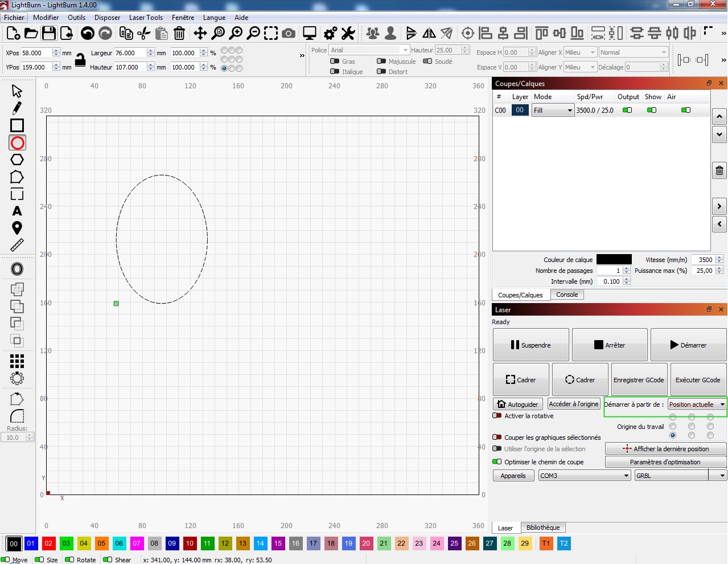Click the XPos input field

(x=36, y=53)
